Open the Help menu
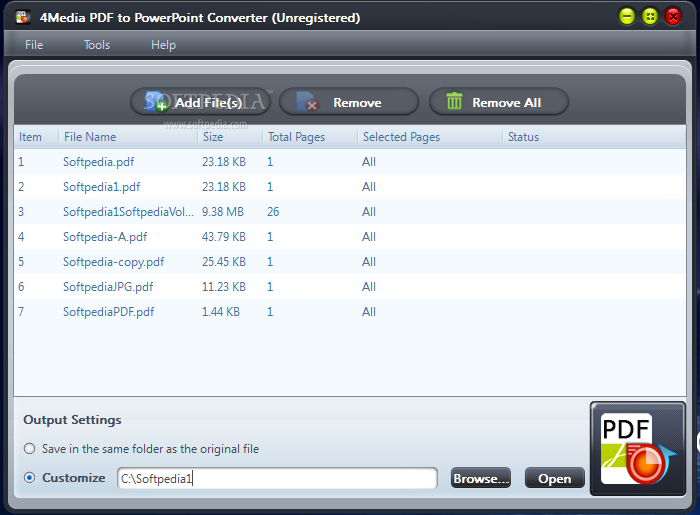This screenshot has width=700, height=515. pyautogui.click(x=163, y=45)
